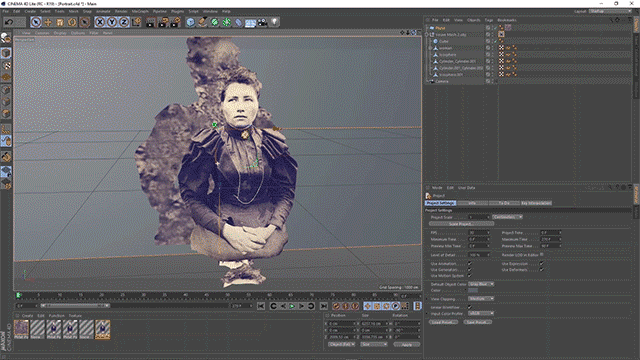640x360 pixels.
Task: Click the Apply button in Coordinates panel
Action: tap(407, 344)
